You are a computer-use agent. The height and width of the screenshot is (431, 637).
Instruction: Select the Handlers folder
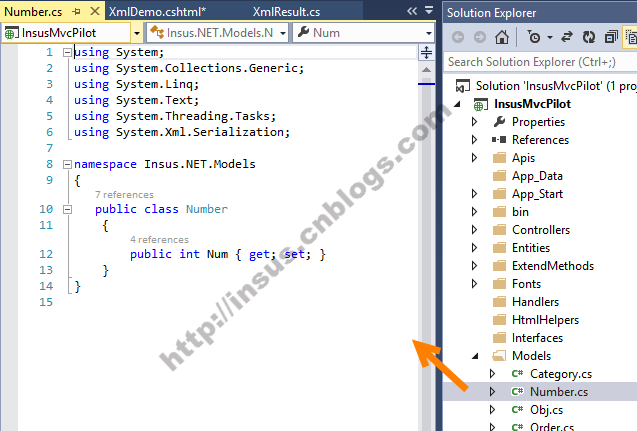[x=535, y=302]
